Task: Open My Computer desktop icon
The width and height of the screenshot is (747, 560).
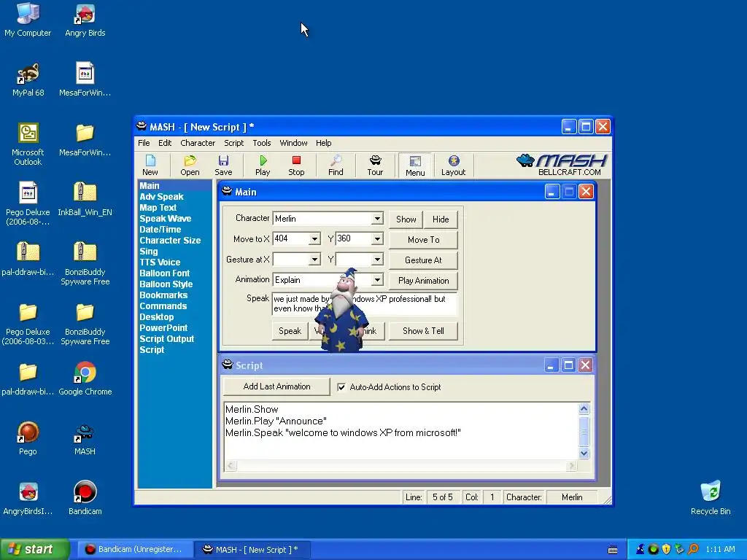Action: point(28,20)
